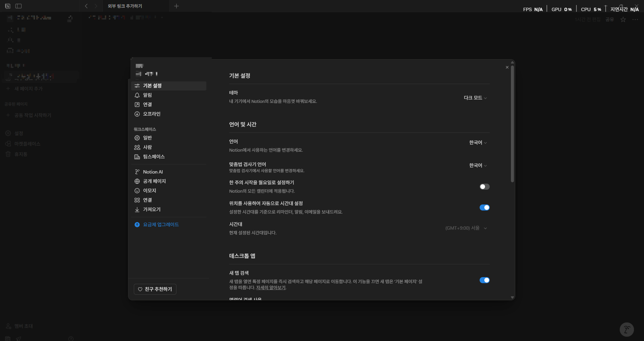Select 기본 설정 in settings menu
Screen dimensions: 644x341
(x=169, y=86)
